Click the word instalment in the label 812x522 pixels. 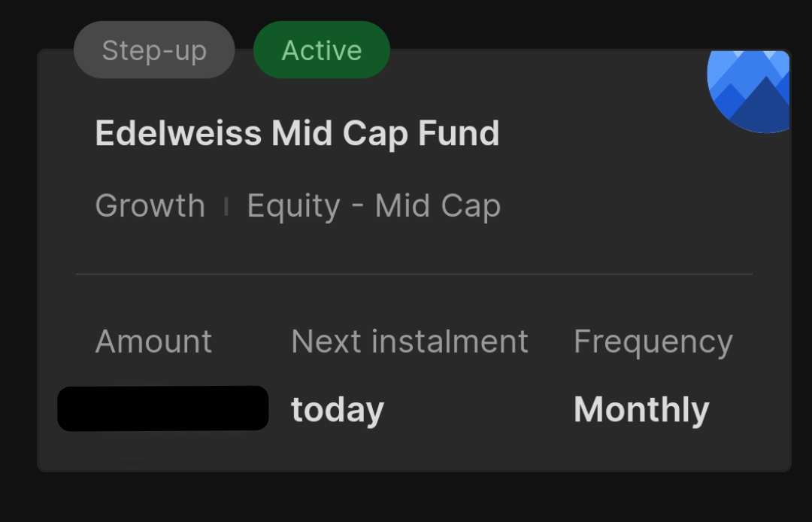pyautogui.click(x=450, y=341)
